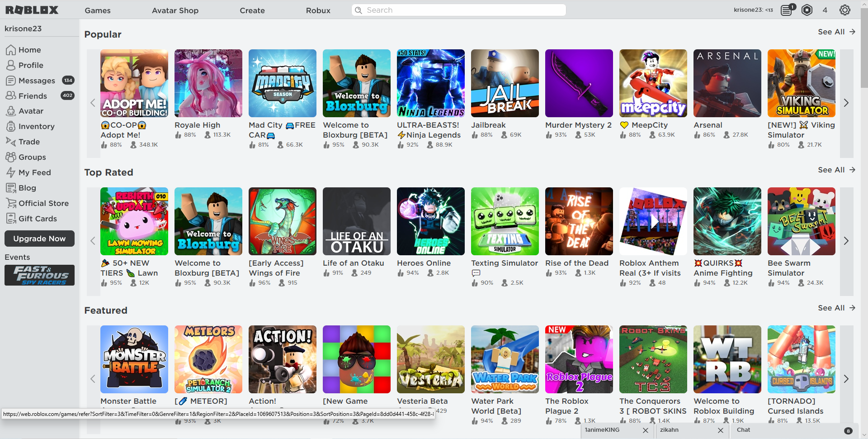This screenshot has width=868, height=439.
Task: Open Inventory in the sidebar
Action: coord(30,126)
